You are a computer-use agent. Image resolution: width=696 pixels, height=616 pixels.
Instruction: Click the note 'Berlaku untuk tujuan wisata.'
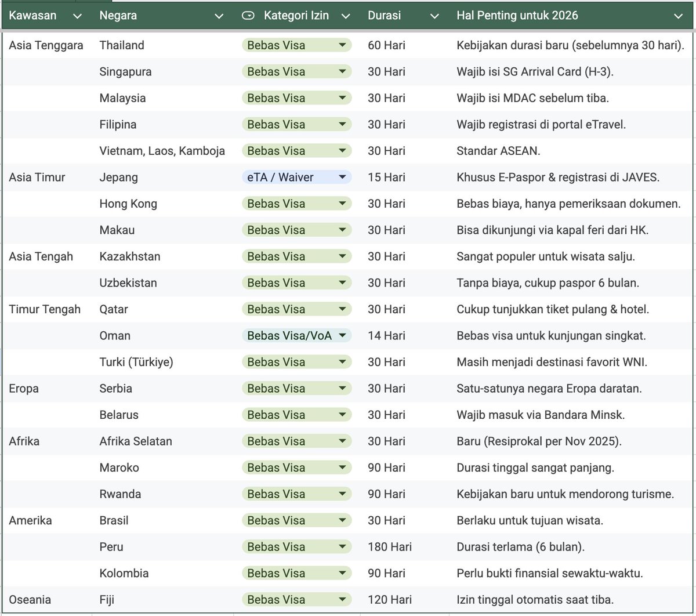(x=530, y=520)
